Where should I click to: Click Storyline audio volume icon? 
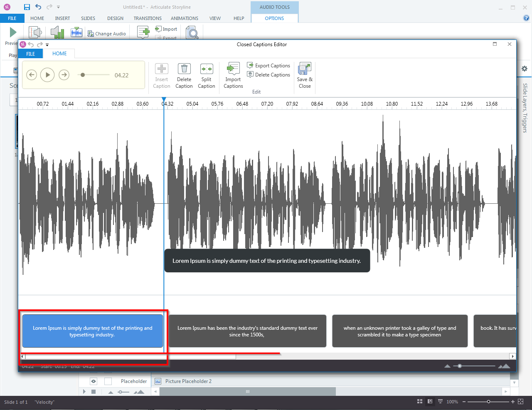point(57,32)
